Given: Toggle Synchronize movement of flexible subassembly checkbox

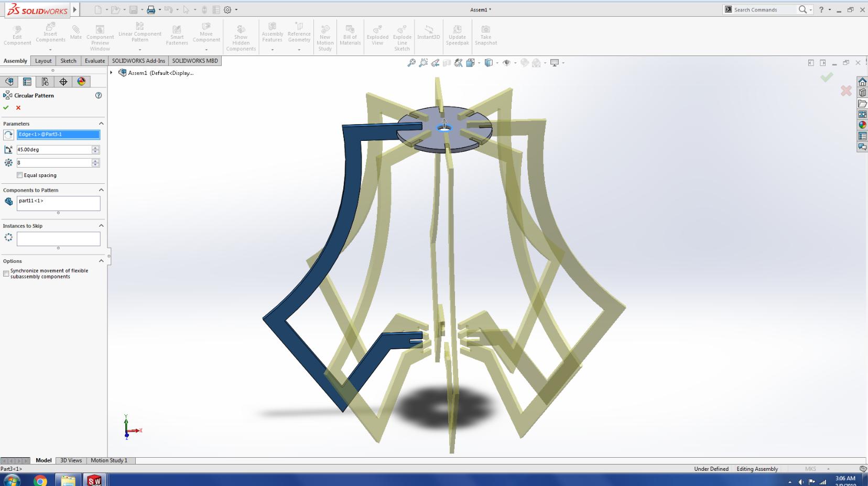Looking at the screenshot, I should (x=6, y=274).
